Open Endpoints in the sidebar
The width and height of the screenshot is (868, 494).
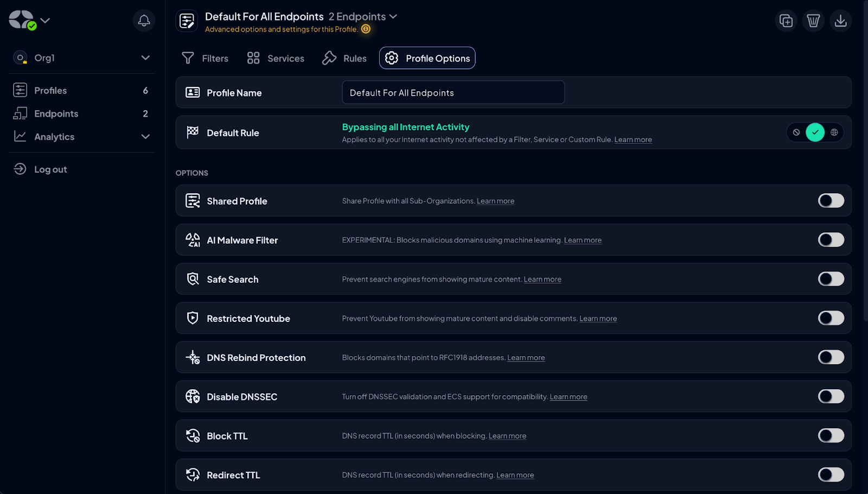pyautogui.click(x=81, y=113)
